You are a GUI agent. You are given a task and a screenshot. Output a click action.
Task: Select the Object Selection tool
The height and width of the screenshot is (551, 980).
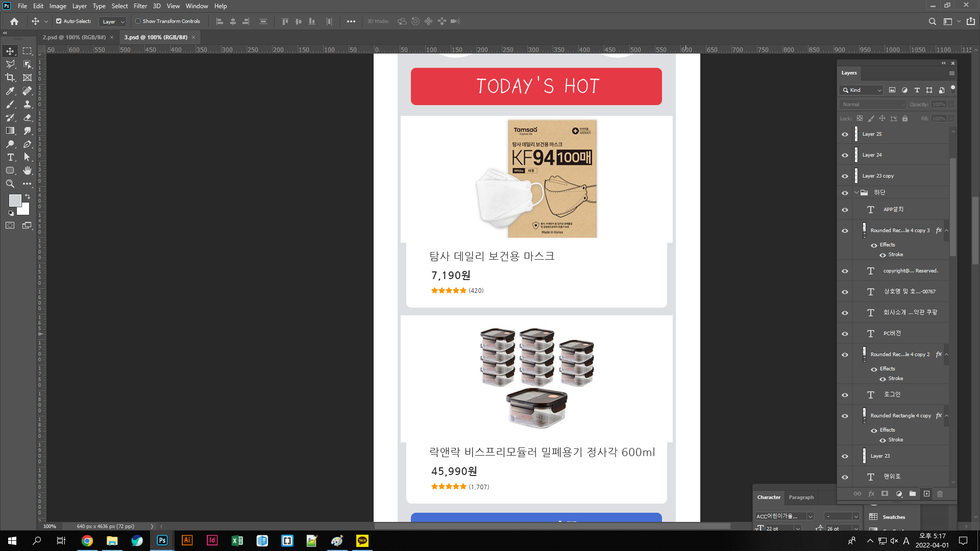tap(27, 64)
